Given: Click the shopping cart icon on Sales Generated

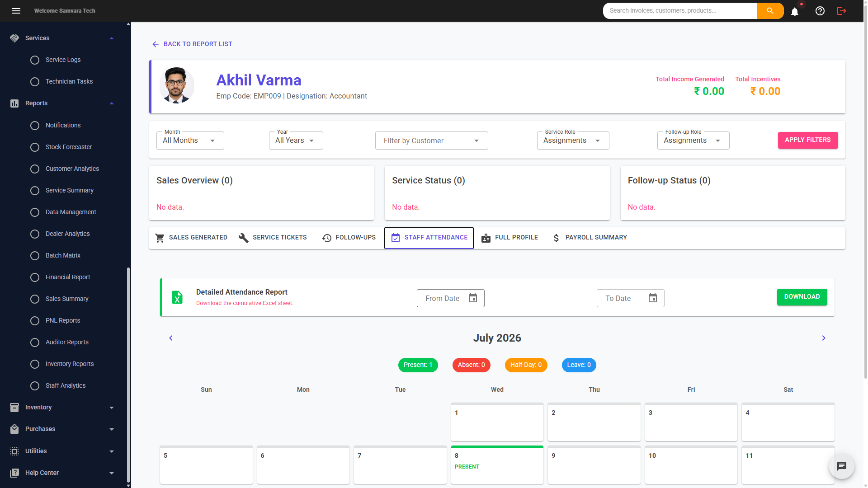Looking at the screenshot, I should [x=160, y=238].
